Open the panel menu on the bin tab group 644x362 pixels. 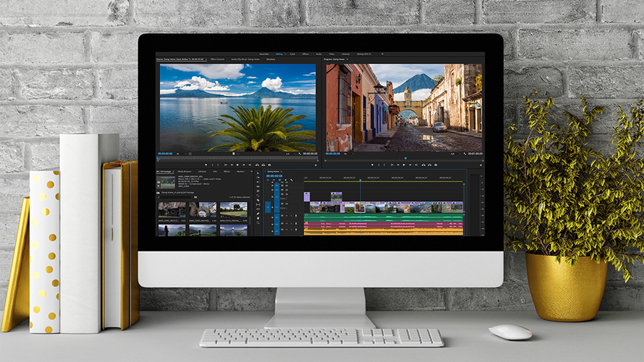[251, 172]
